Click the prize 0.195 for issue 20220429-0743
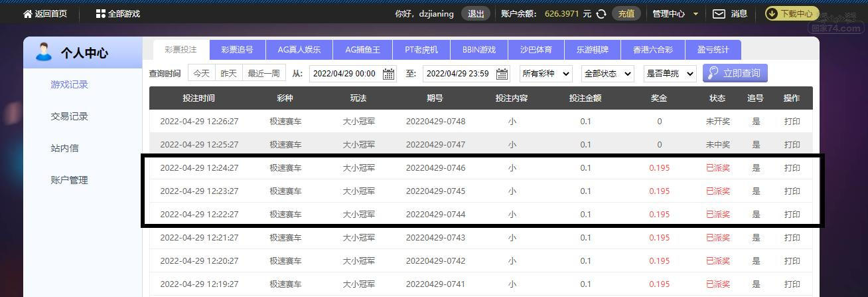 (x=659, y=238)
